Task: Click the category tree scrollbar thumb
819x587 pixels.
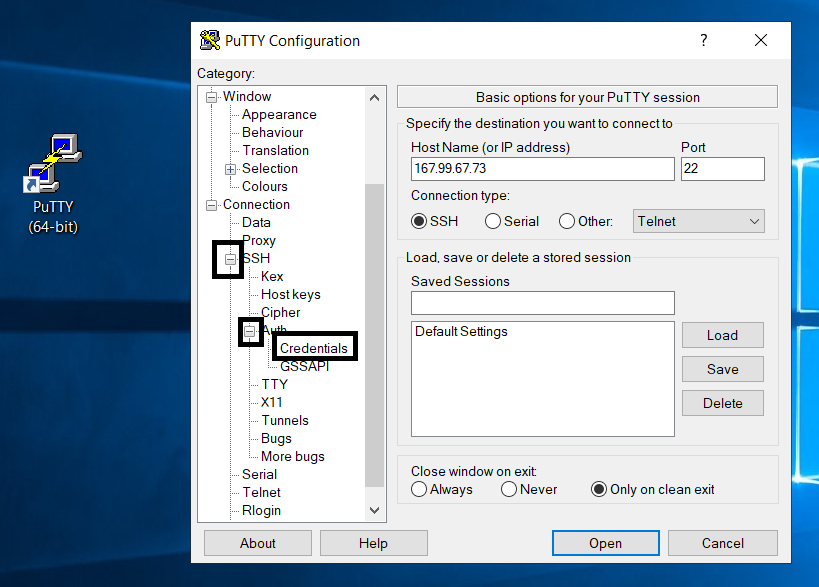Action: coord(375,335)
